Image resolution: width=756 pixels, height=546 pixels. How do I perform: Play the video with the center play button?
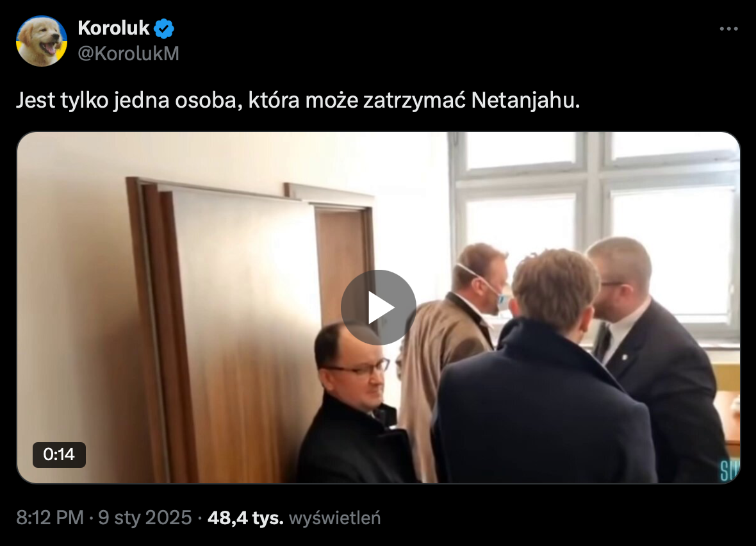tap(379, 307)
